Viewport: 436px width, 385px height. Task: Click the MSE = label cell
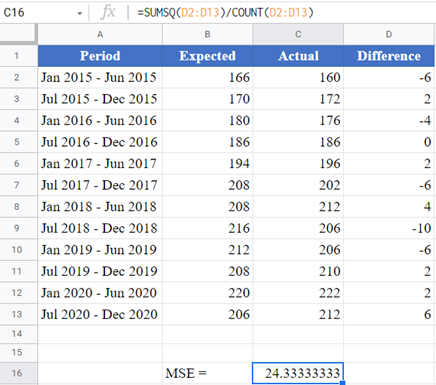pos(207,373)
